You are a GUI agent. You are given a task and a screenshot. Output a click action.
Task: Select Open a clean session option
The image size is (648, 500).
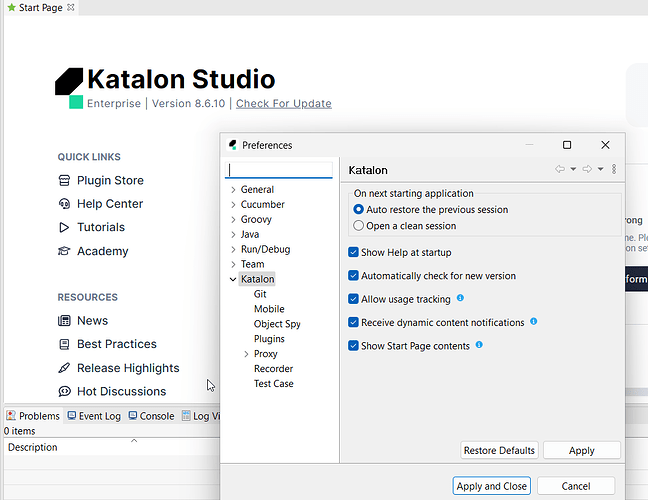(x=359, y=226)
